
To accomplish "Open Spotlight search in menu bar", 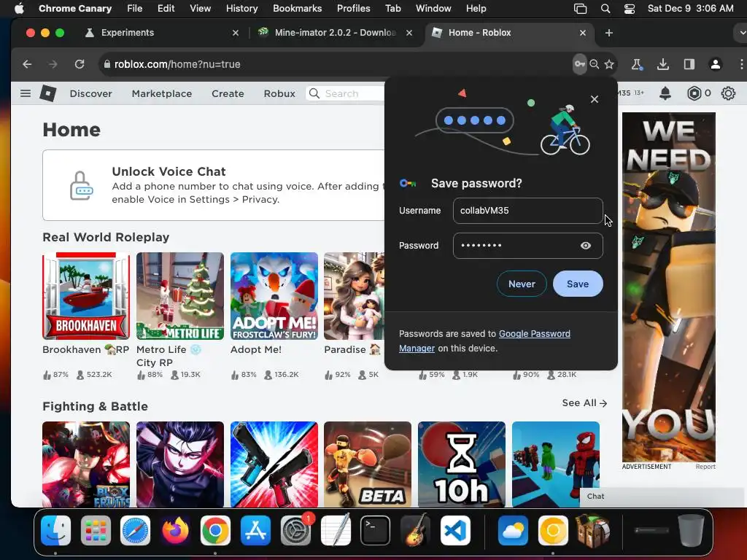I will click(605, 9).
